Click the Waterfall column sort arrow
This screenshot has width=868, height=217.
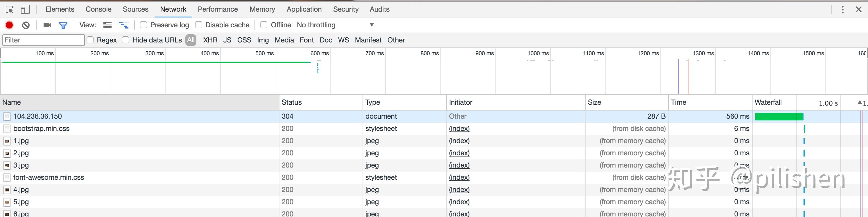860,102
